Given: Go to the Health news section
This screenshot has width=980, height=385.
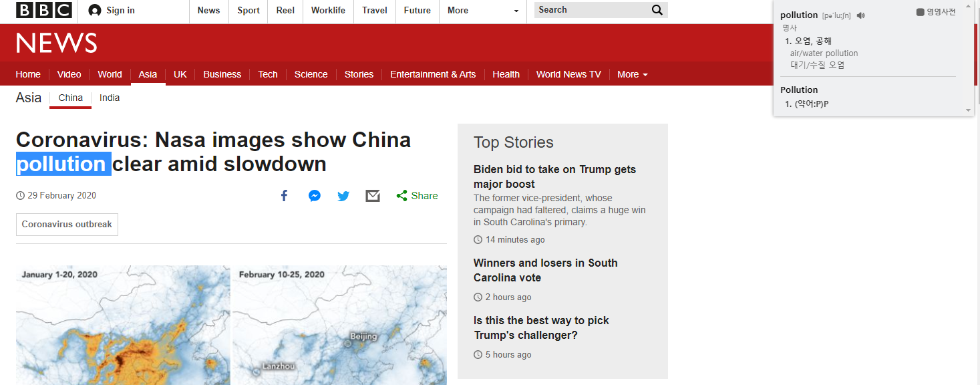Looking at the screenshot, I should (506, 74).
